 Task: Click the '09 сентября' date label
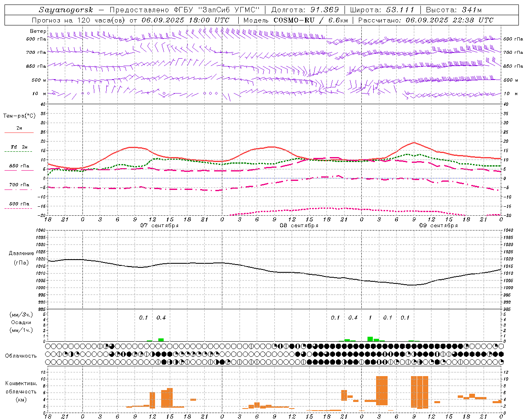click(438, 226)
